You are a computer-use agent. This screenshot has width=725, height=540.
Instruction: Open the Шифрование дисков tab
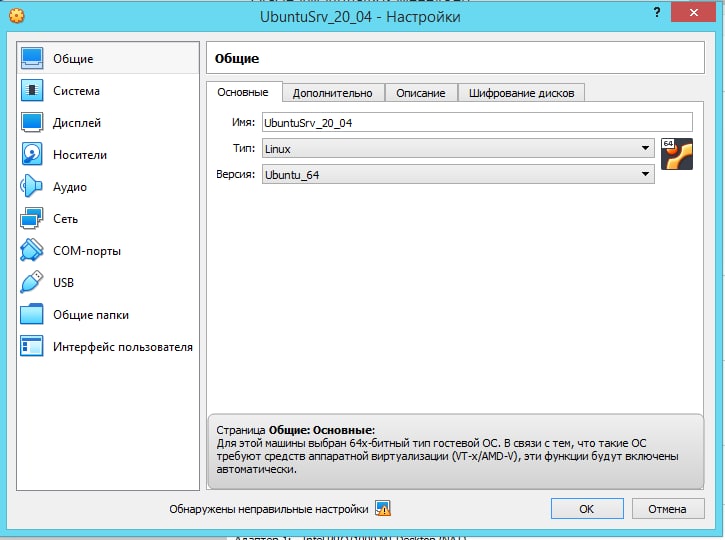click(522, 93)
